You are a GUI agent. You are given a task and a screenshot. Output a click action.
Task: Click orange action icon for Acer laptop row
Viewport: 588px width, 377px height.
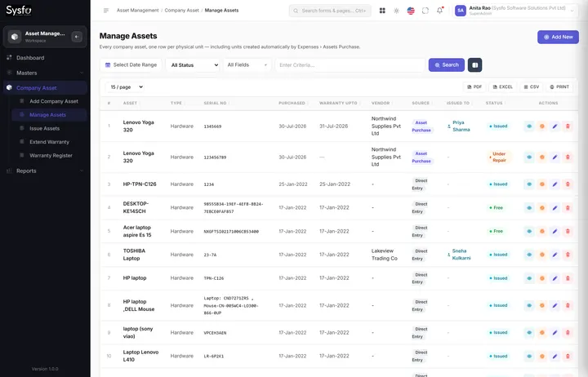(x=542, y=231)
